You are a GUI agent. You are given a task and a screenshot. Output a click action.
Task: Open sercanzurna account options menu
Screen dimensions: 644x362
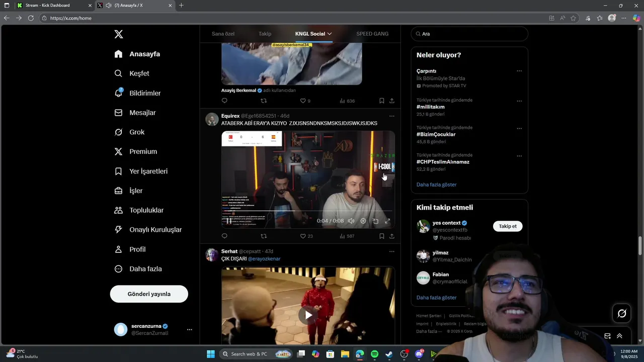(189, 330)
